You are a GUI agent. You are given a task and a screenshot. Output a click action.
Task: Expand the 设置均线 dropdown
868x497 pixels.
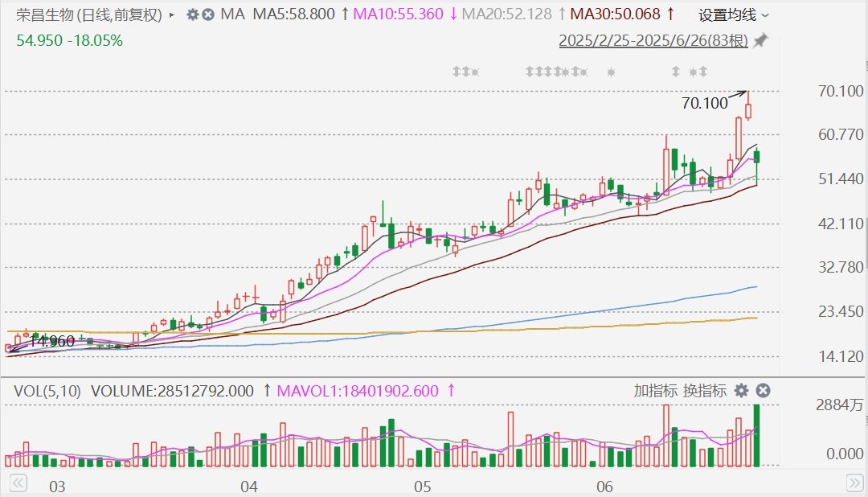click(734, 15)
